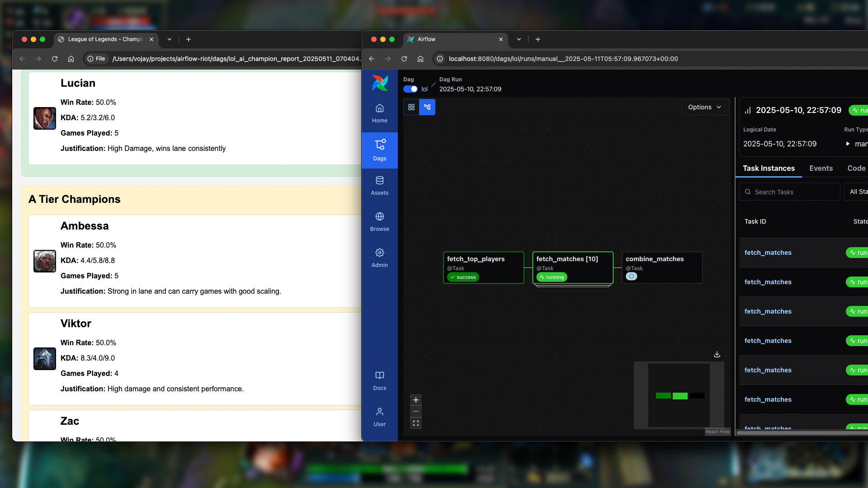This screenshot has height=488, width=868.
Task: Open the Options dropdown above the graph
Action: tap(704, 107)
